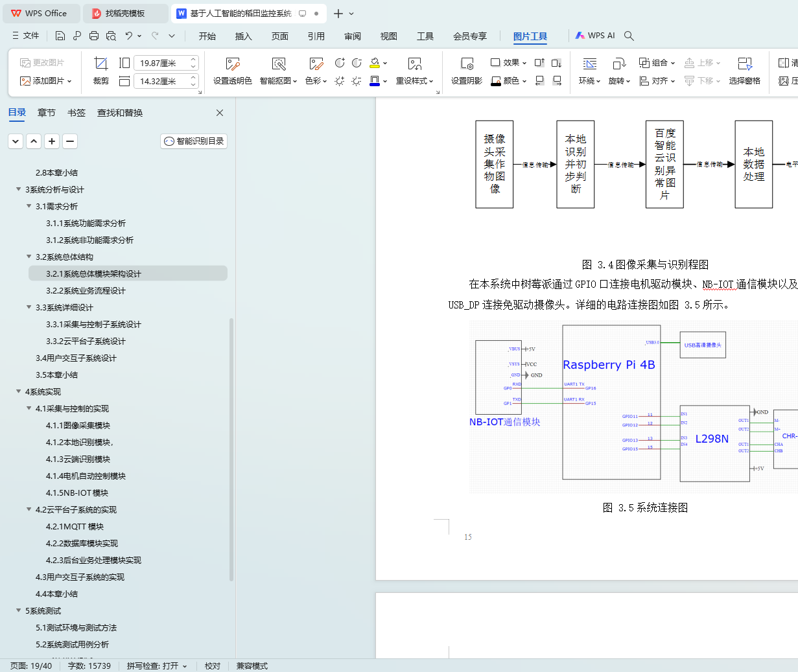Switch to the 开始 (Home) ribbon tab
Viewport: 798px width, 672px height.
coord(207,36)
